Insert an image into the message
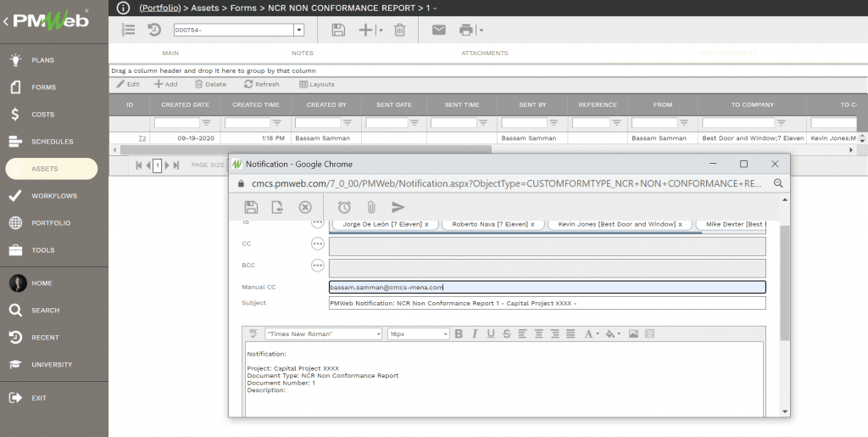Viewport: 868px width, 437px height. [x=634, y=333]
